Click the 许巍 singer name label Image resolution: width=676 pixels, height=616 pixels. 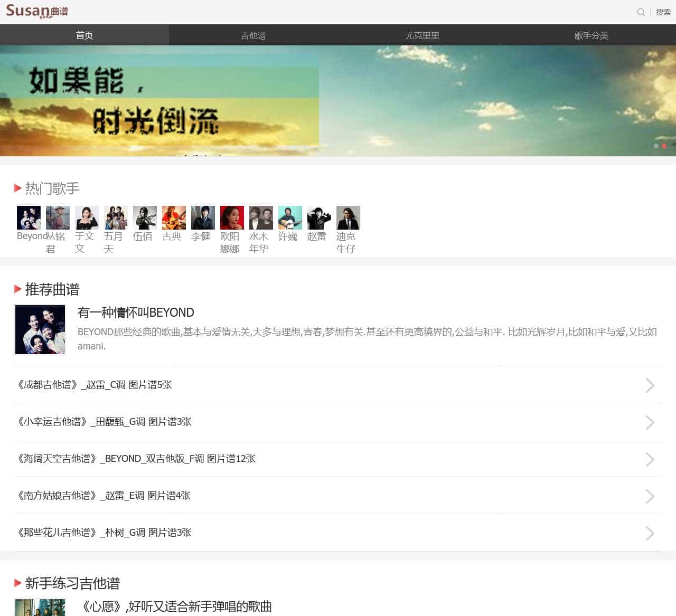(288, 236)
